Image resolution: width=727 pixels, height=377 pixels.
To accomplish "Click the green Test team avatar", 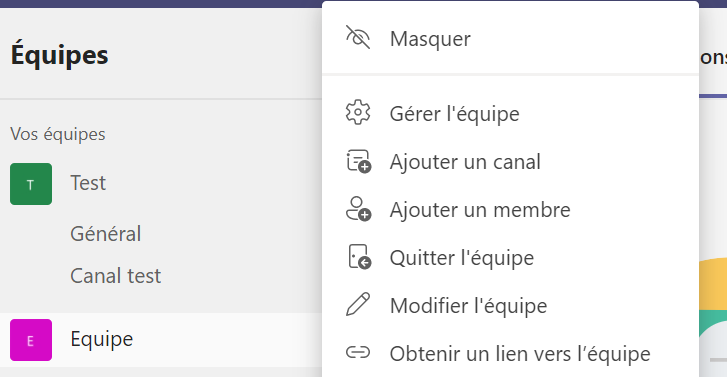I will (31, 184).
